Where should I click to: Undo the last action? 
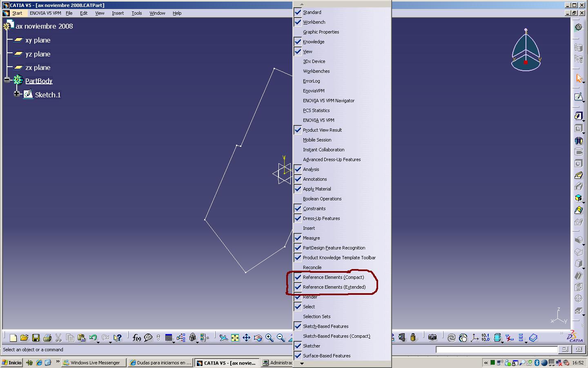click(93, 338)
